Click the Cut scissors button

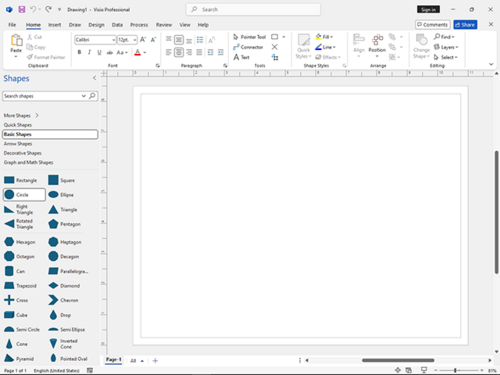pyautogui.click(x=35, y=37)
